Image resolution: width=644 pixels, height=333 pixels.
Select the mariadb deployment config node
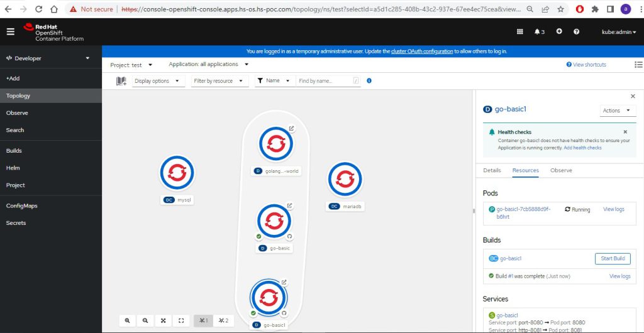click(x=345, y=179)
